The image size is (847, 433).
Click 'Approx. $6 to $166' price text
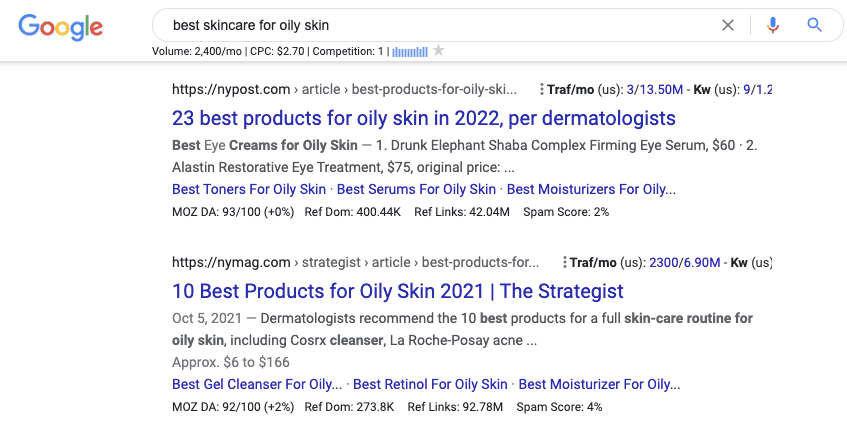click(x=231, y=362)
